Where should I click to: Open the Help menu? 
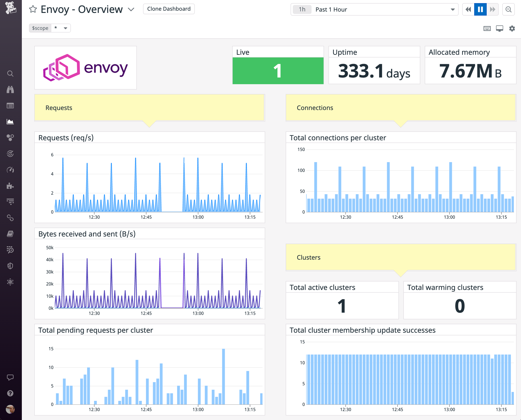tap(10, 394)
